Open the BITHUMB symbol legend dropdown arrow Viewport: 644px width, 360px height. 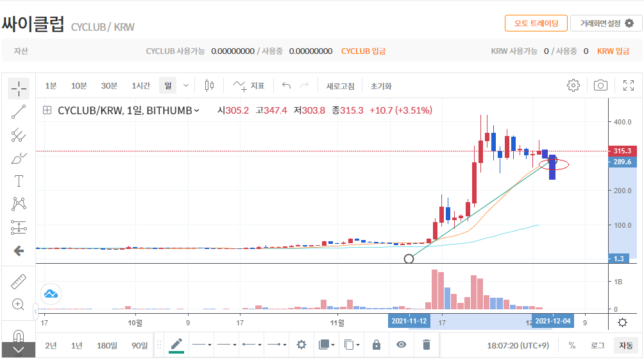pyautogui.click(x=197, y=110)
